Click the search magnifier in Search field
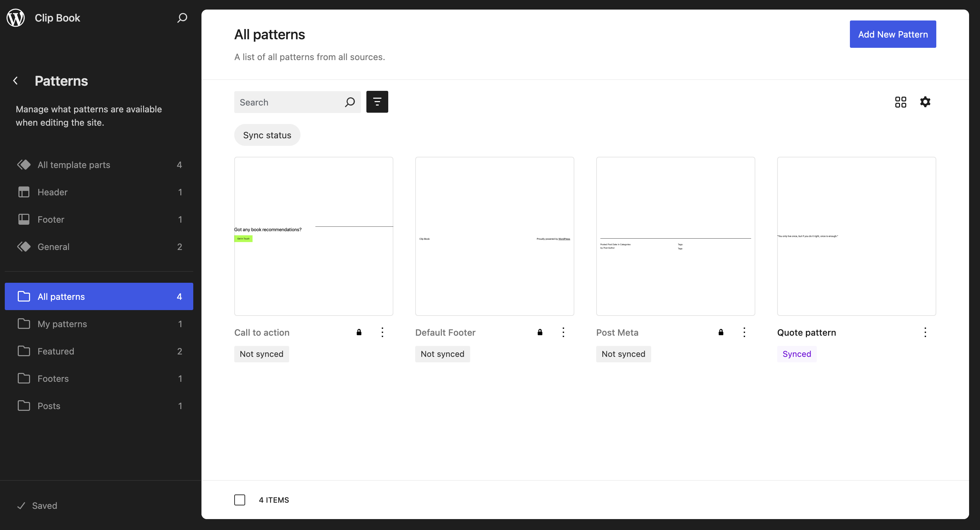 [x=350, y=102]
